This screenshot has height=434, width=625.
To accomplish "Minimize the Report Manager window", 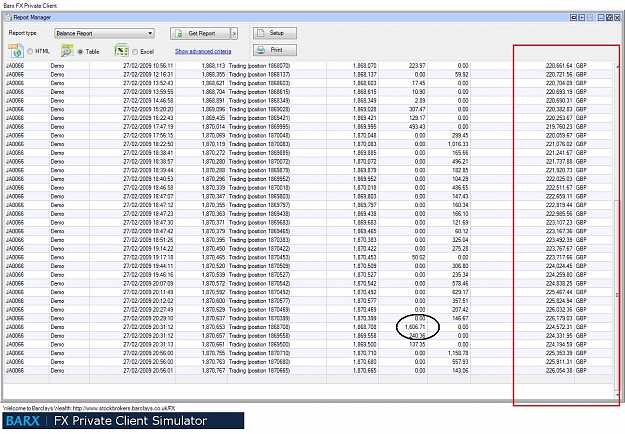I will [x=601, y=18].
